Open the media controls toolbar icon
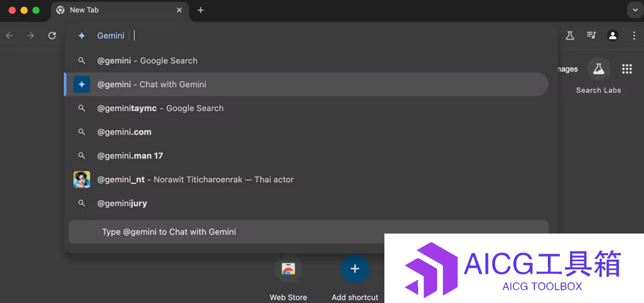This screenshot has width=644, height=303. click(592, 35)
